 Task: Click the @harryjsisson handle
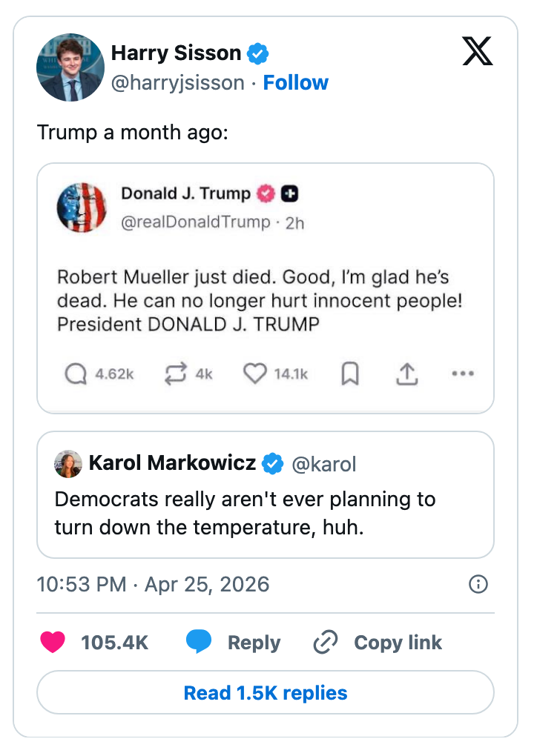[x=177, y=83]
